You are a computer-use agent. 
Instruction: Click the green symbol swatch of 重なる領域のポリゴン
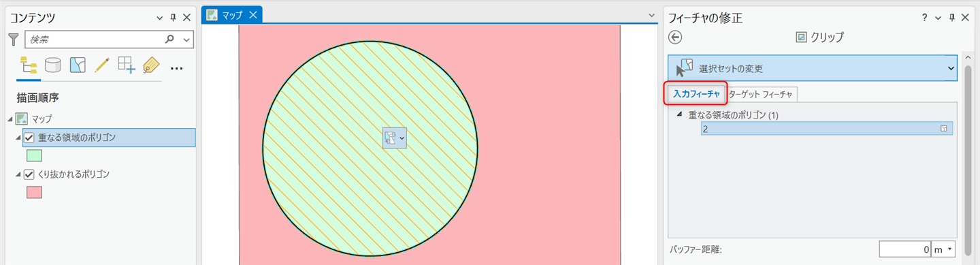pos(34,156)
